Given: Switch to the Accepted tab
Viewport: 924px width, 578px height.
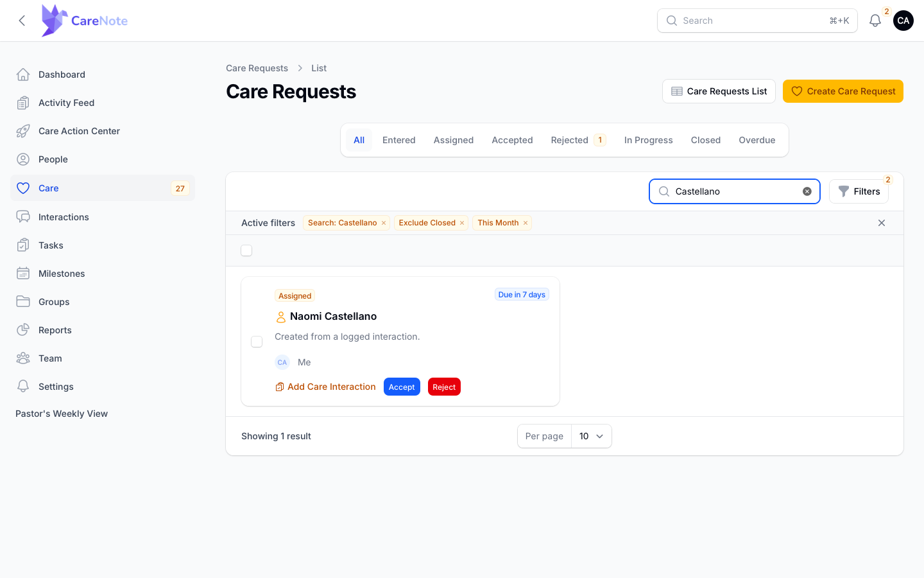Looking at the screenshot, I should [x=512, y=140].
